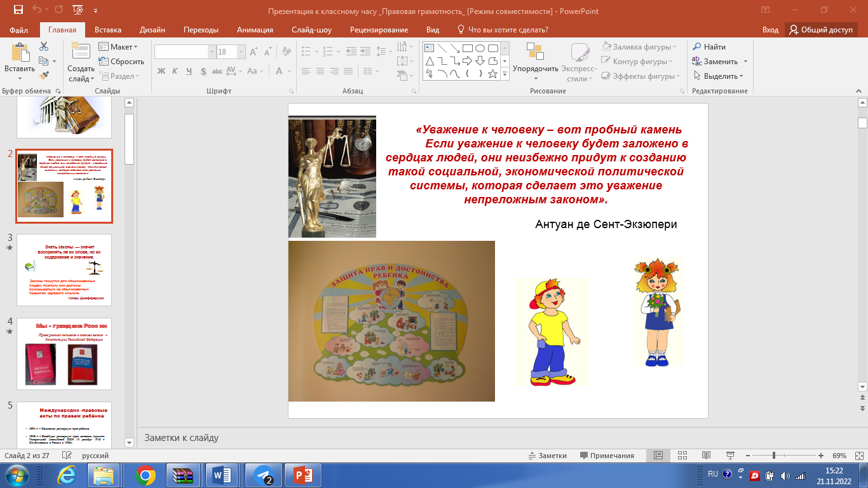This screenshot has width=868, height=488.
Task: Click the Общий доступ share button
Action: point(822,30)
